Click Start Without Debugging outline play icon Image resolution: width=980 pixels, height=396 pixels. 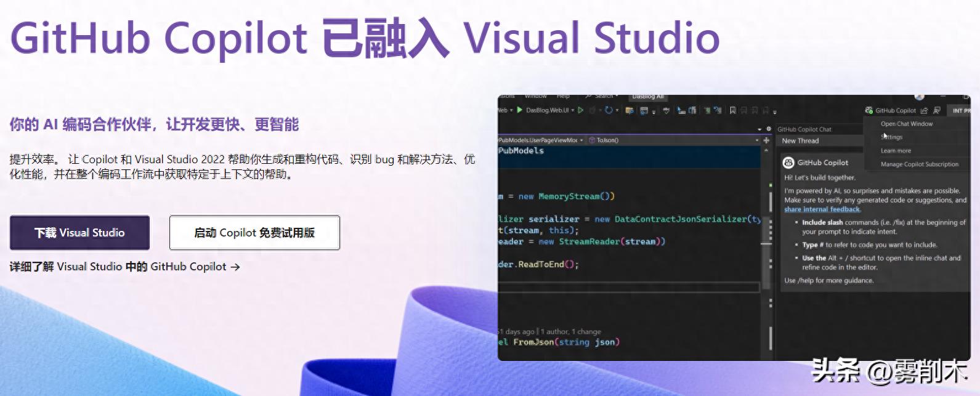(580, 110)
